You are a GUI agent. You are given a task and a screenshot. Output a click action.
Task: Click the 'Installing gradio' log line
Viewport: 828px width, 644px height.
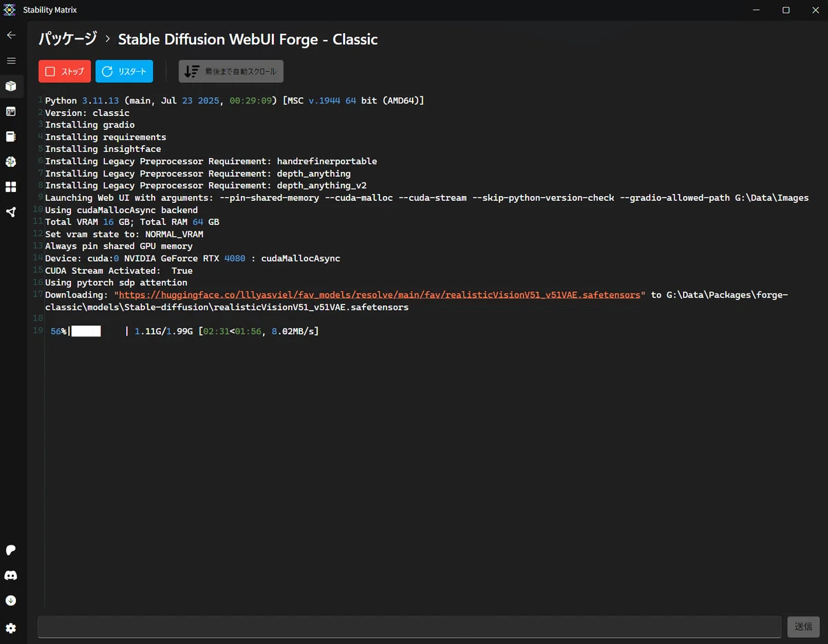pyautogui.click(x=90, y=125)
